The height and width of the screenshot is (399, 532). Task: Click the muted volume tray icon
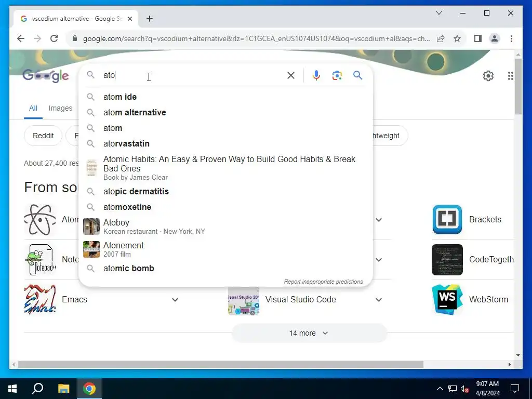pos(465,389)
